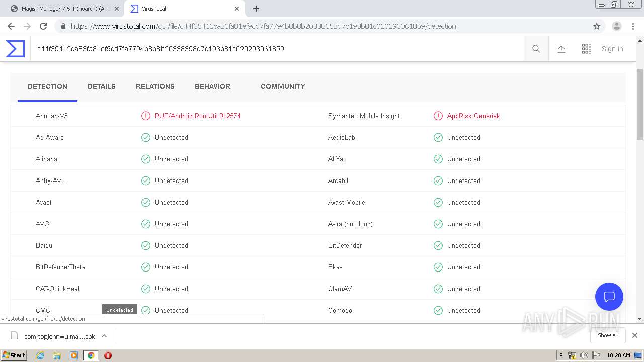Click the Avast-Mobile engine name
644x362 pixels.
[347, 202]
